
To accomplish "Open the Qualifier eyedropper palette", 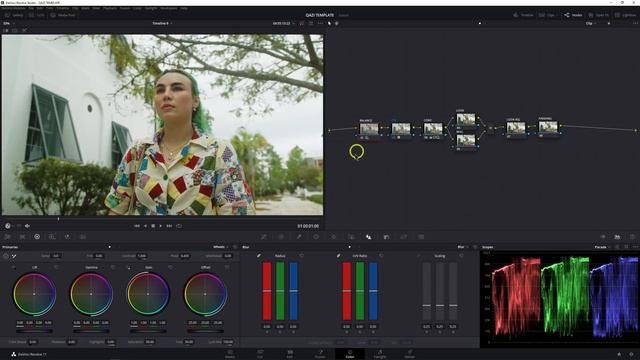I will pyautogui.click(x=299, y=237).
